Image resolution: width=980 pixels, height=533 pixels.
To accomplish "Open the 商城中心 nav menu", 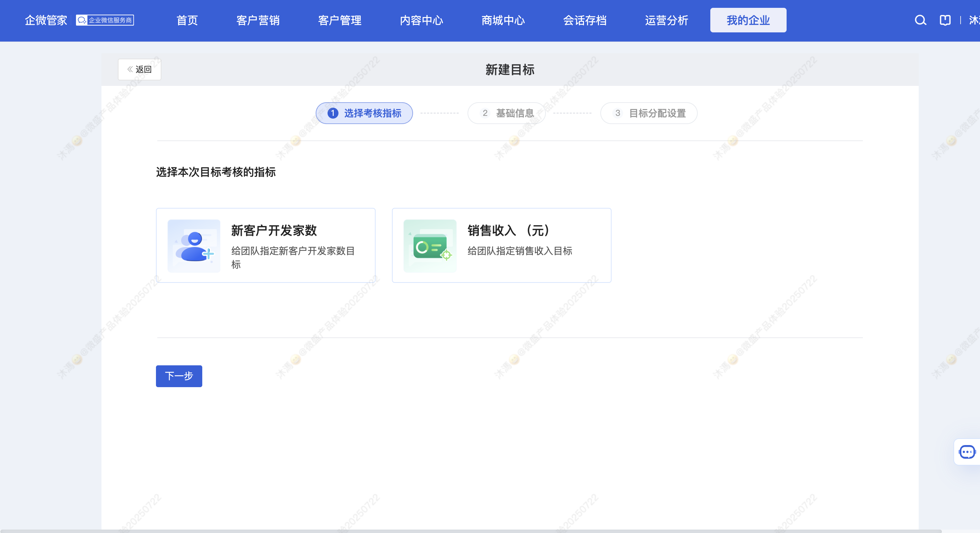I will (x=503, y=20).
